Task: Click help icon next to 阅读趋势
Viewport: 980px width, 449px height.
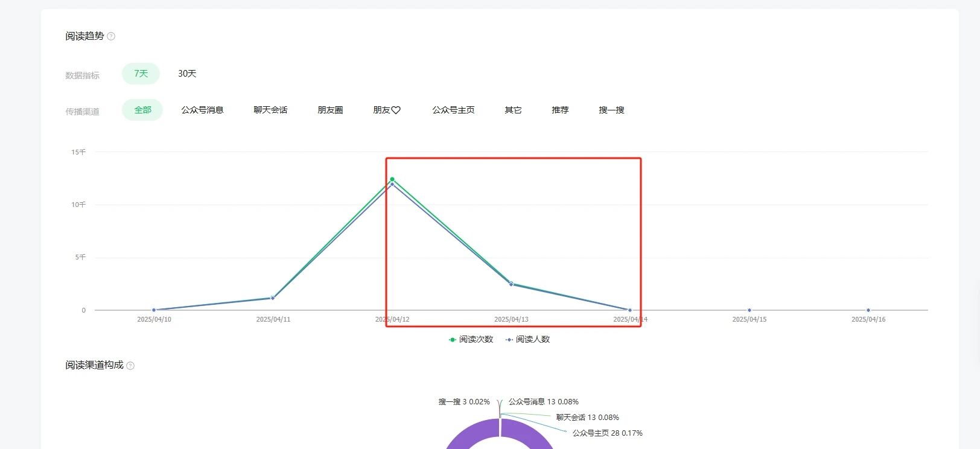Action: tap(111, 36)
